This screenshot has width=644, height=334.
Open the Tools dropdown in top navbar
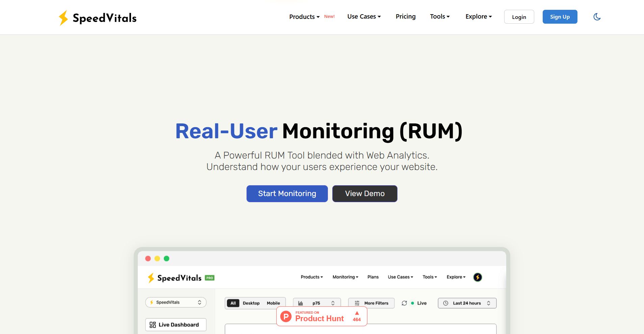coord(440,17)
